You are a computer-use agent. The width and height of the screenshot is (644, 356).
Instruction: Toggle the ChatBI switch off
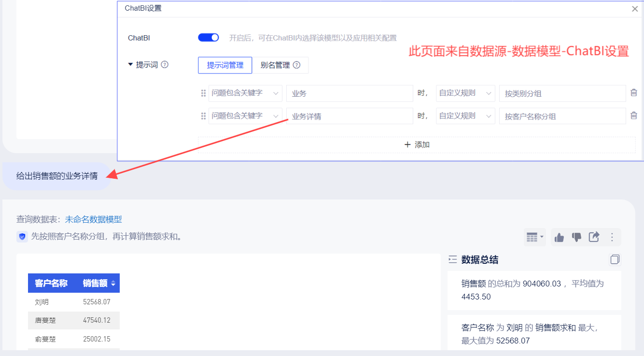coord(209,38)
